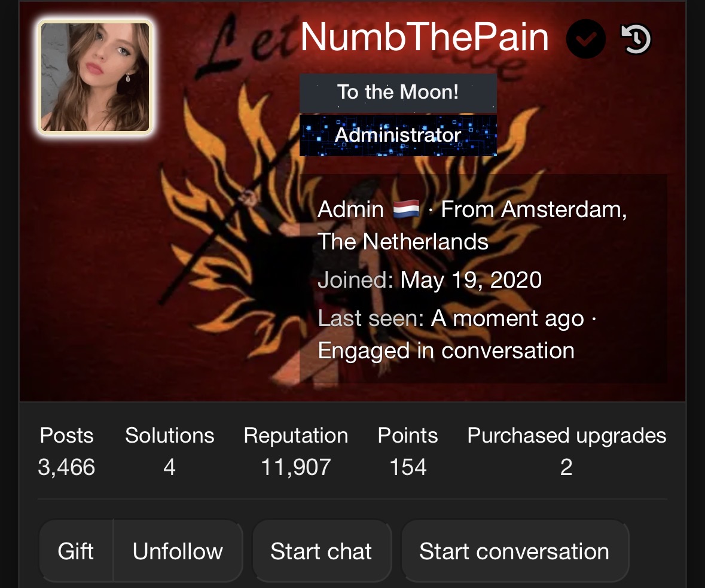Open Purchased upgrades count 2

pyautogui.click(x=566, y=467)
